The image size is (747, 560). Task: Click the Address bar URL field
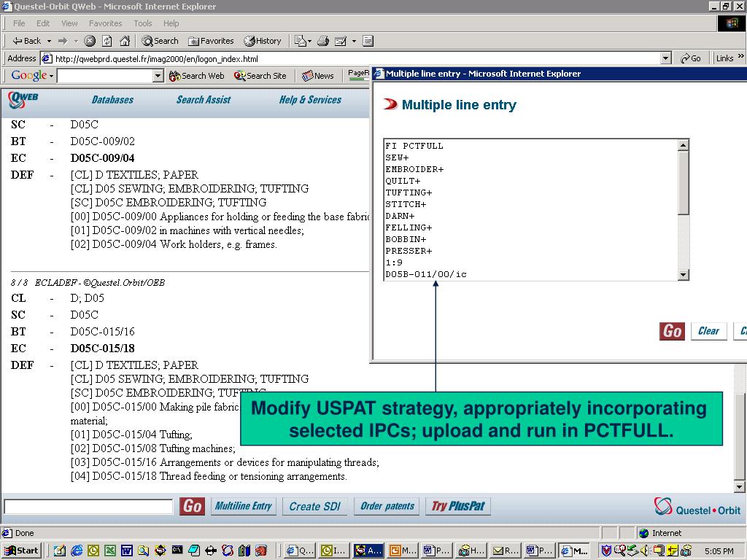click(x=351, y=58)
